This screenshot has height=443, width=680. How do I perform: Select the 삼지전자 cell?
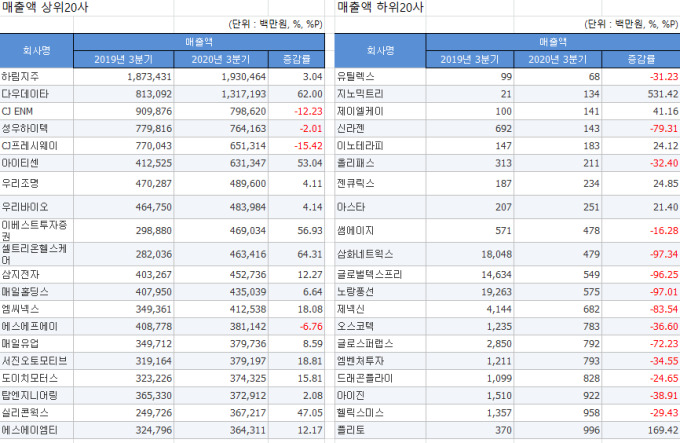coord(36,275)
